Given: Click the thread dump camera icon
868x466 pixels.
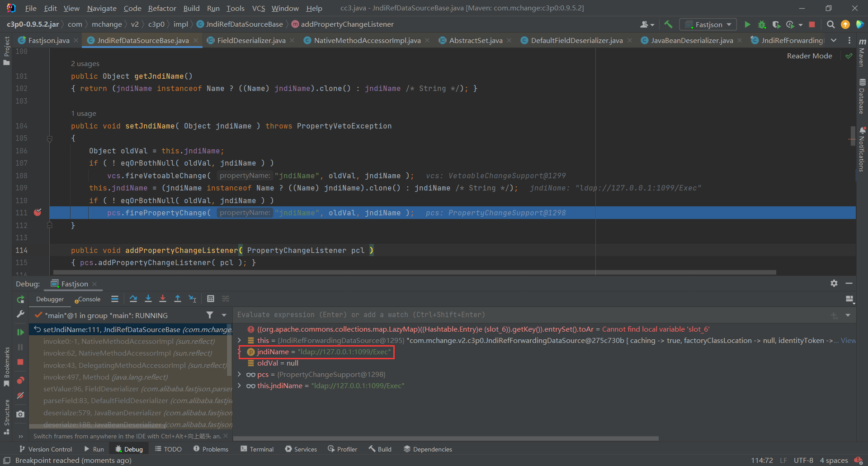Looking at the screenshot, I should [x=20, y=414].
